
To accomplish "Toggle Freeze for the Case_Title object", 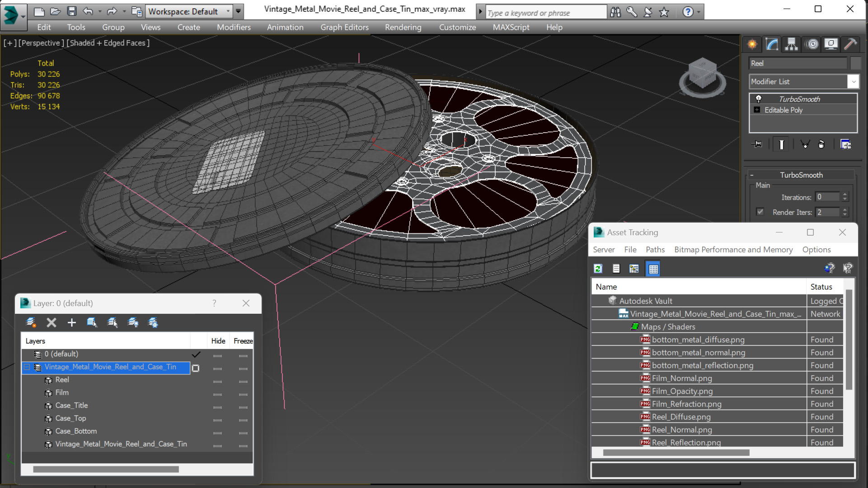I will [243, 407].
